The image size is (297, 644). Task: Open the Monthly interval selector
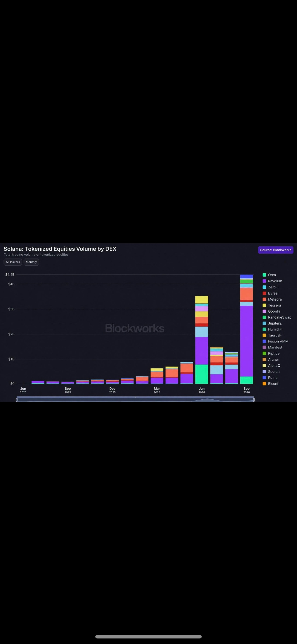click(x=31, y=262)
